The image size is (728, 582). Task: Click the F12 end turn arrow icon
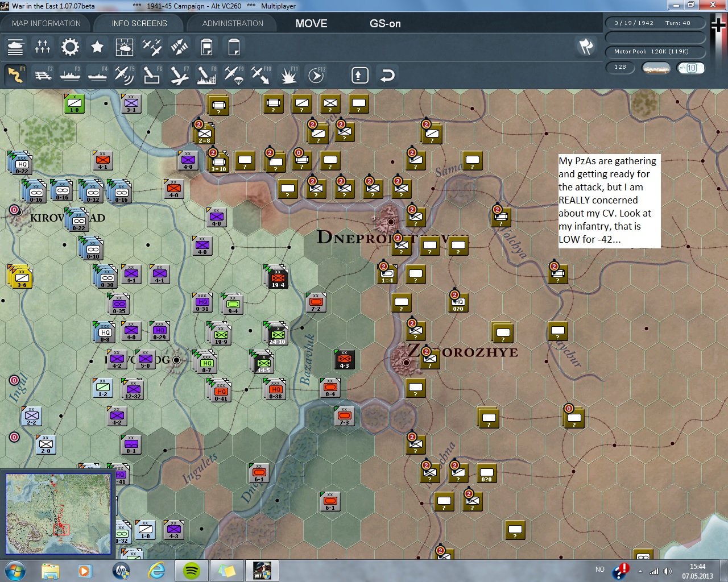(x=316, y=74)
